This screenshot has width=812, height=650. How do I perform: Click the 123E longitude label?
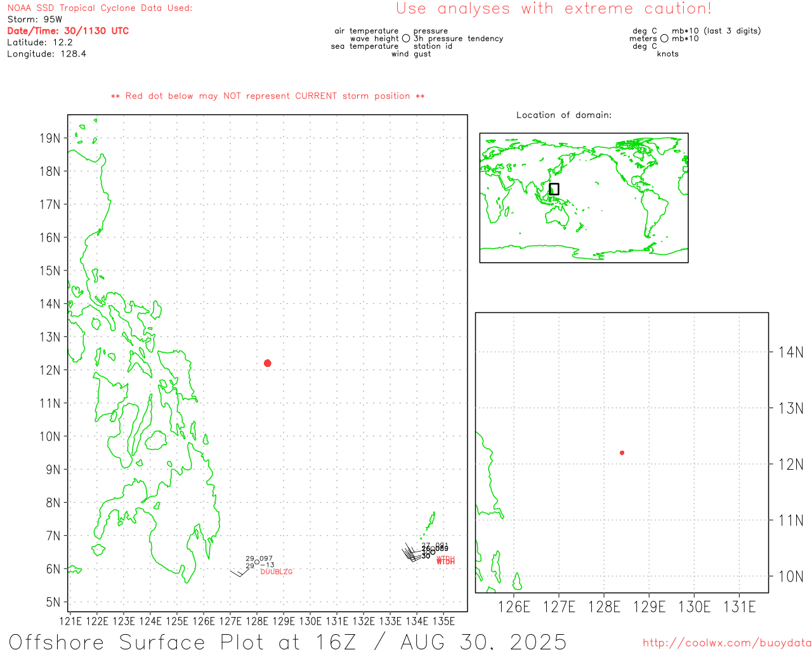coord(124,621)
